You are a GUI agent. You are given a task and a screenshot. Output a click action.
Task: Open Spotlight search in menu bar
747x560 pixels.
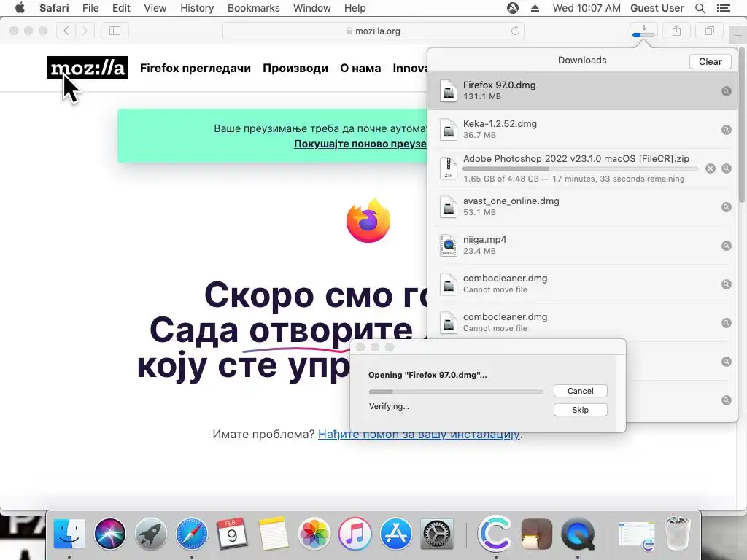[700, 8]
